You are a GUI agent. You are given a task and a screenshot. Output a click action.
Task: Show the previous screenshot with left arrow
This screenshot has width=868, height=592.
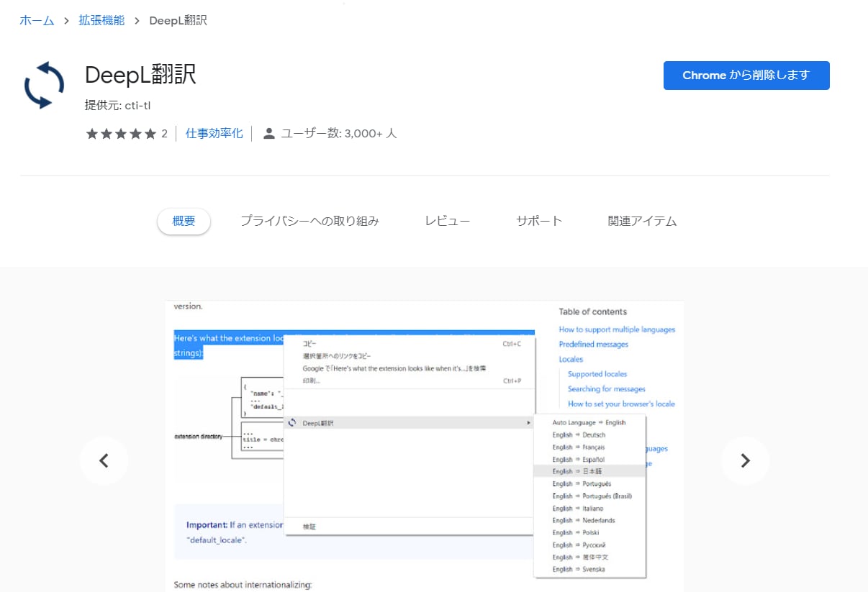click(104, 460)
